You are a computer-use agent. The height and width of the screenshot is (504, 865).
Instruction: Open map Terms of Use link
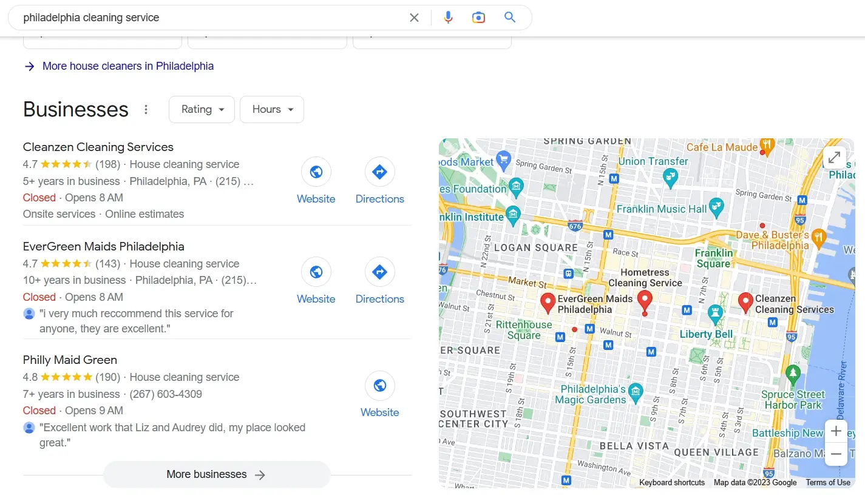click(828, 483)
